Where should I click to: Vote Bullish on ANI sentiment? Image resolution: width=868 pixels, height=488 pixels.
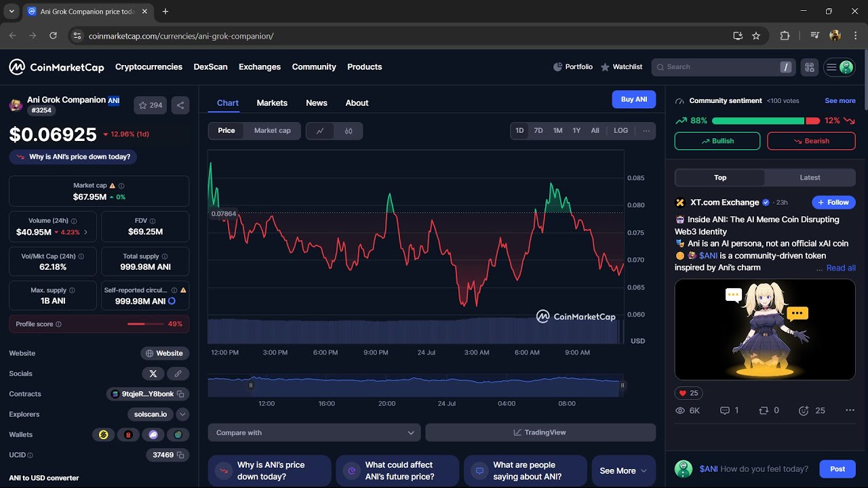coord(717,141)
